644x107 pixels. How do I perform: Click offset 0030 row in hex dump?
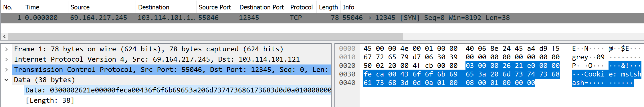point(347,74)
